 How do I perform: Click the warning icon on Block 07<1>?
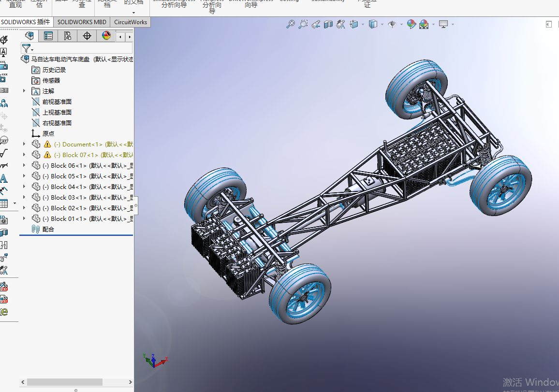click(47, 155)
